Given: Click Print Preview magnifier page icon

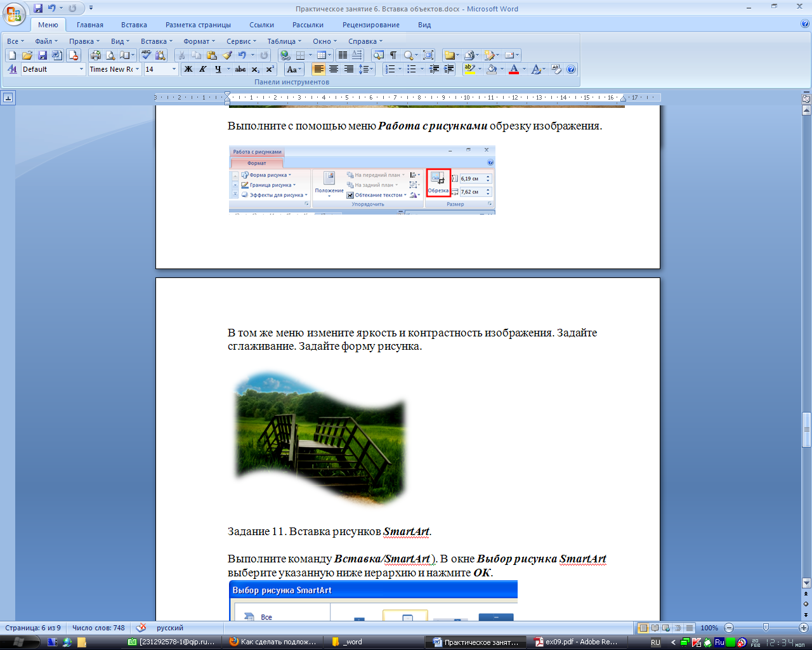Looking at the screenshot, I should 110,55.
